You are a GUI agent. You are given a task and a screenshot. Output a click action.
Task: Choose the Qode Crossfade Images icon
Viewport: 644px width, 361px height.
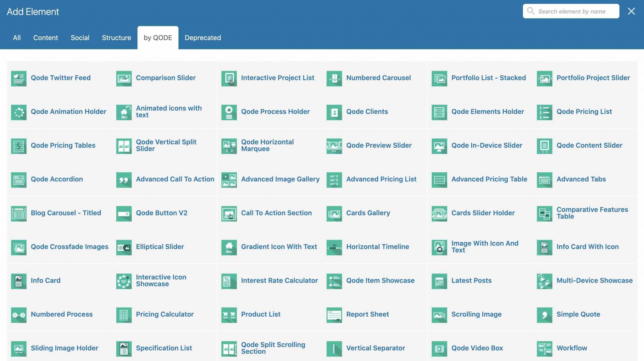(x=19, y=247)
